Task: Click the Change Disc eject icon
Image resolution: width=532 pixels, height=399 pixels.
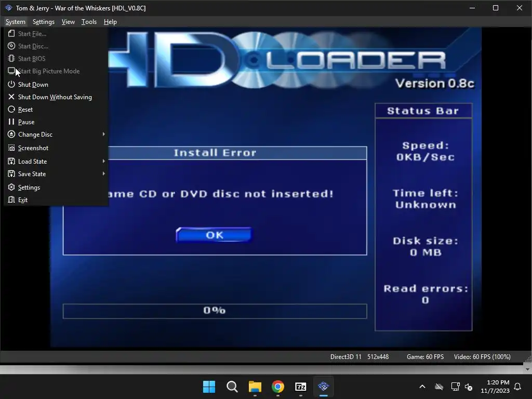Action: coord(11,135)
